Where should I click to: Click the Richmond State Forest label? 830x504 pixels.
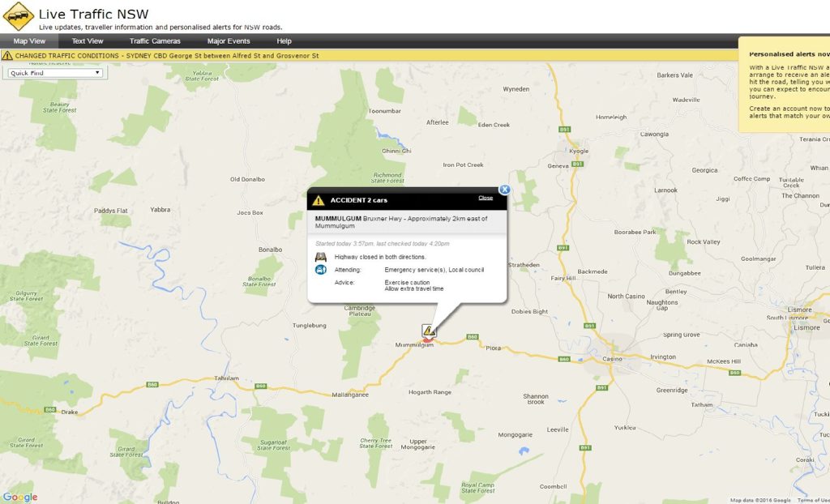[387, 178]
